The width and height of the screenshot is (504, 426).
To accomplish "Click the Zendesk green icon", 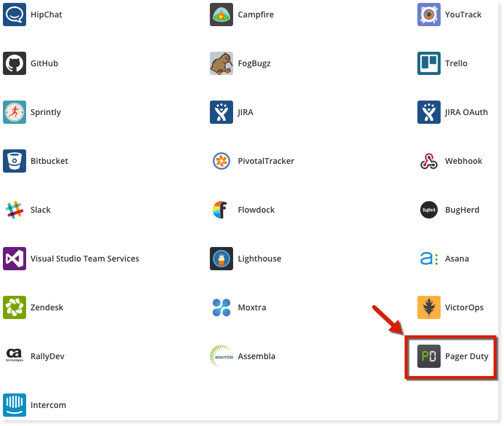I will click(x=14, y=307).
